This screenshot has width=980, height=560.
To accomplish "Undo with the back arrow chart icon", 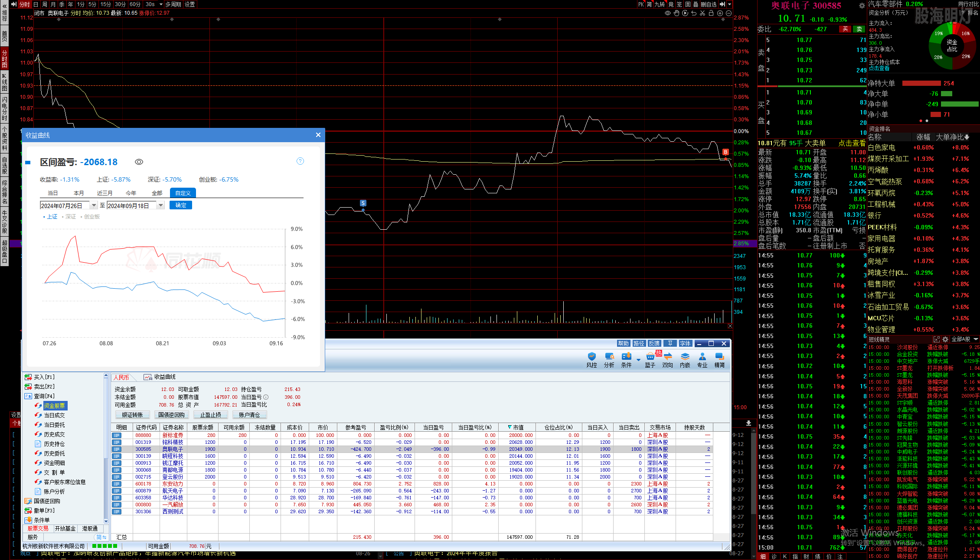I will coord(694,13).
